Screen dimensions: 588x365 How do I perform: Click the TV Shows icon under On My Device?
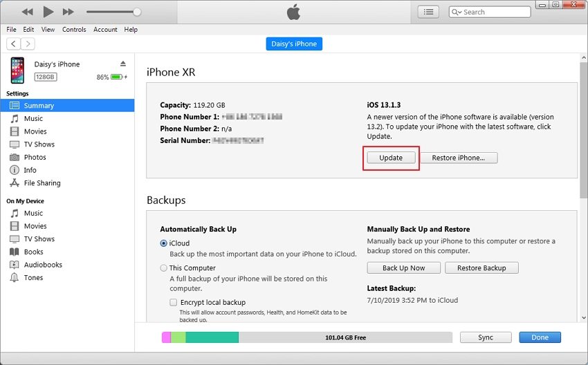coord(15,239)
